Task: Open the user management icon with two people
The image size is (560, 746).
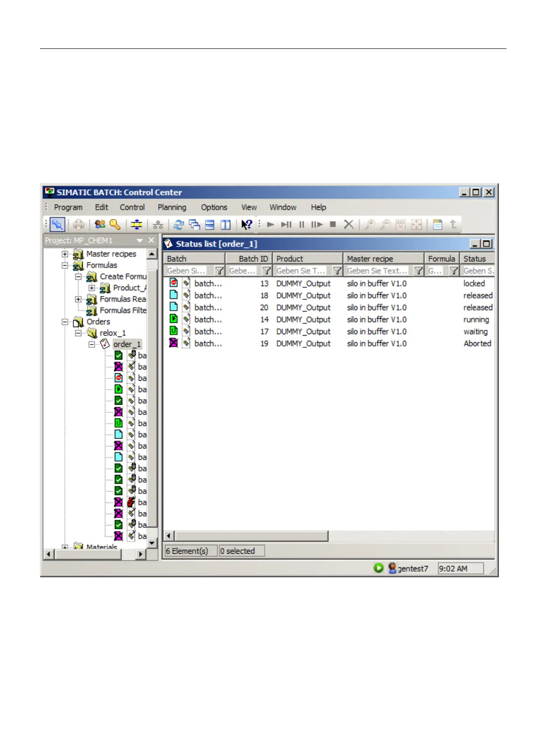Action: pos(100,225)
